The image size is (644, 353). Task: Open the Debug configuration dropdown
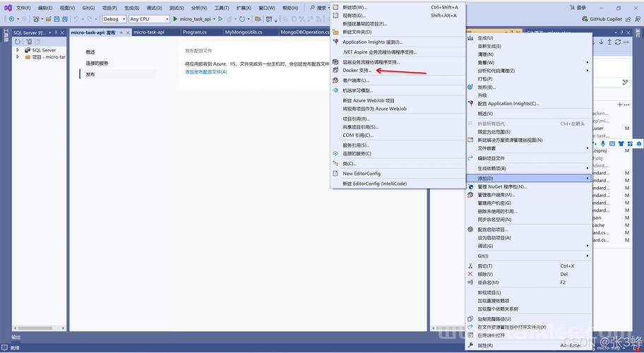[x=114, y=19]
